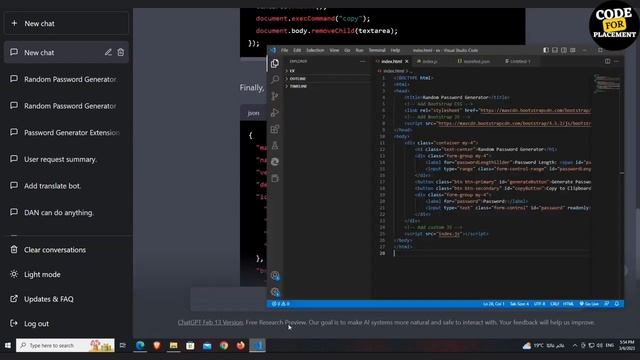Toggle Secondary Side Bar in VS Code title bar

click(x=564, y=50)
